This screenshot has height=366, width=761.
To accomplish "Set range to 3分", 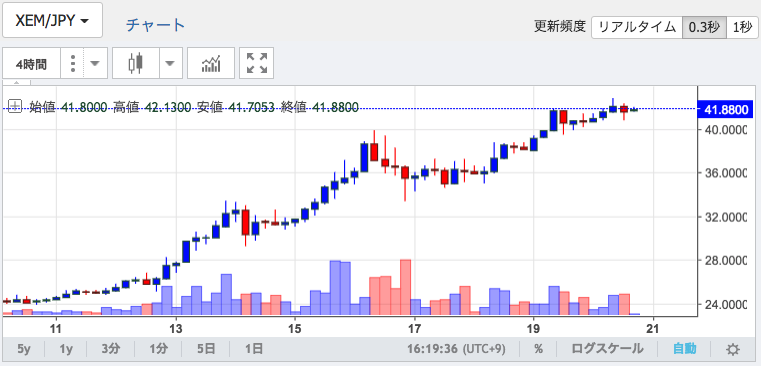I will (111, 349).
